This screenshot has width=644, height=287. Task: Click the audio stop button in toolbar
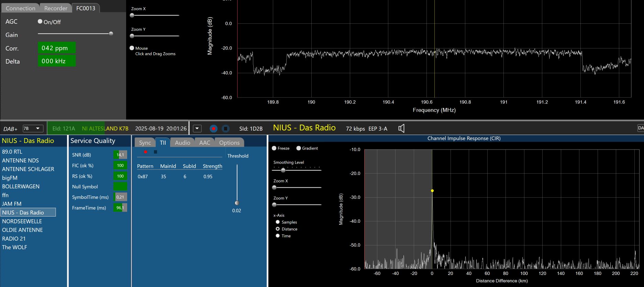(x=225, y=129)
